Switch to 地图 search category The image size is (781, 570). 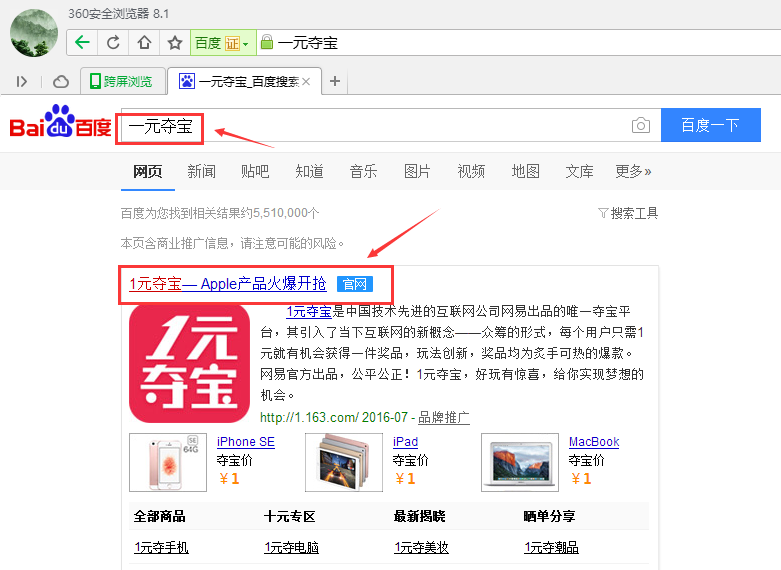(x=525, y=171)
